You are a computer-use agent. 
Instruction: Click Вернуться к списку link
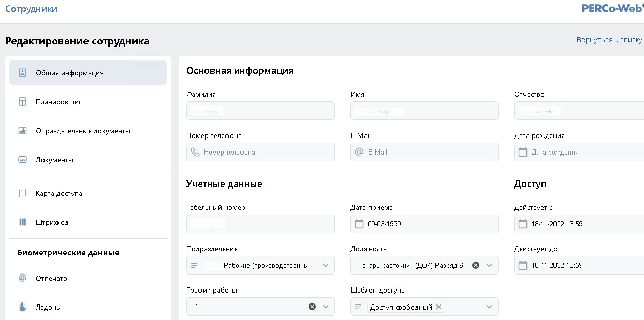pyautogui.click(x=609, y=40)
